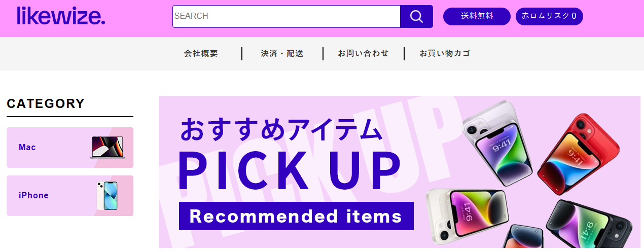The height and width of the screenshot is (252, 644).
Task: Click the iPhone image in iPhone category
Action: point(107,196)
